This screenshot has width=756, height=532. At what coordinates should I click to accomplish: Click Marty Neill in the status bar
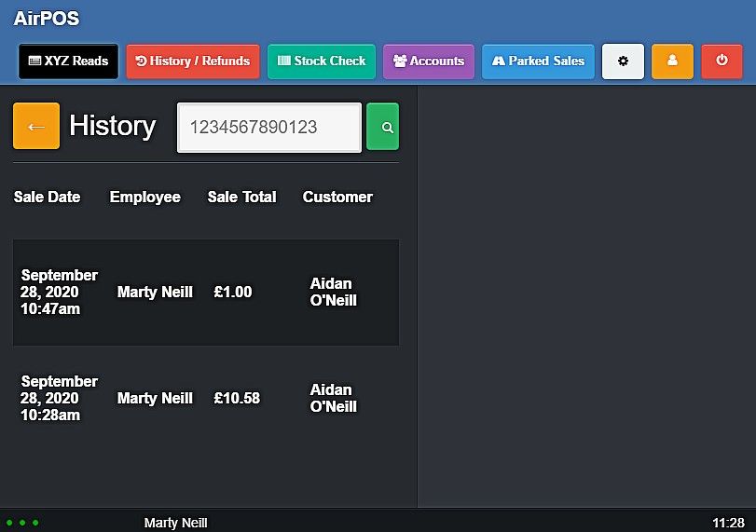[x=175, y=523]
